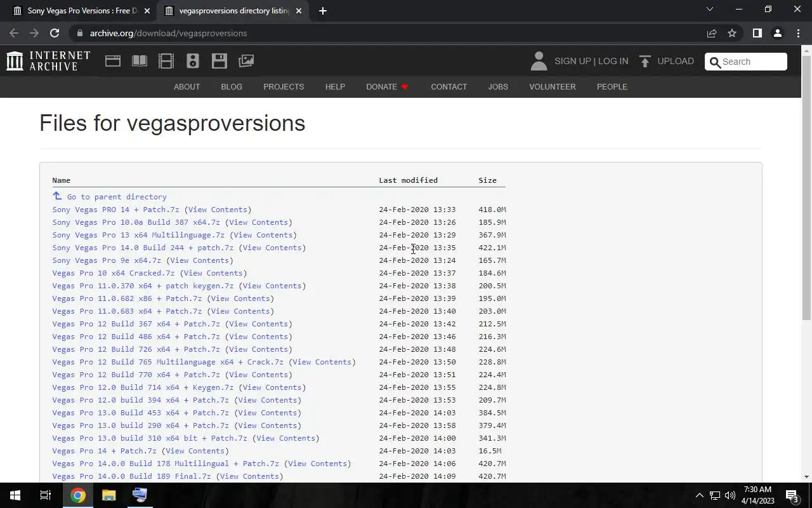
Task: Reload the page
Action: (x=55, y=33)
